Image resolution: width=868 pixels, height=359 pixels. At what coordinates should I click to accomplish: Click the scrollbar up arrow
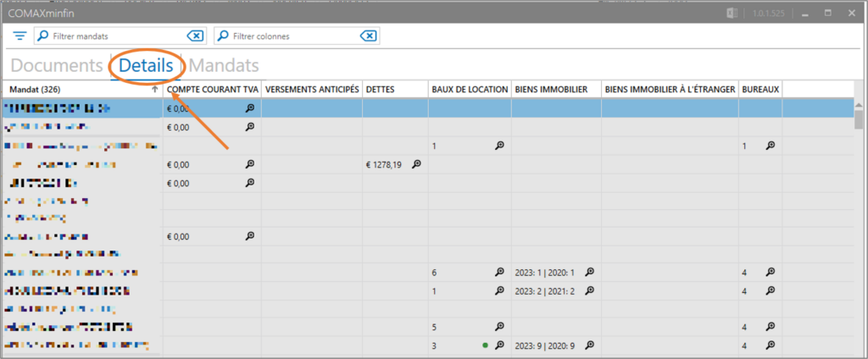tap(859, 105)
